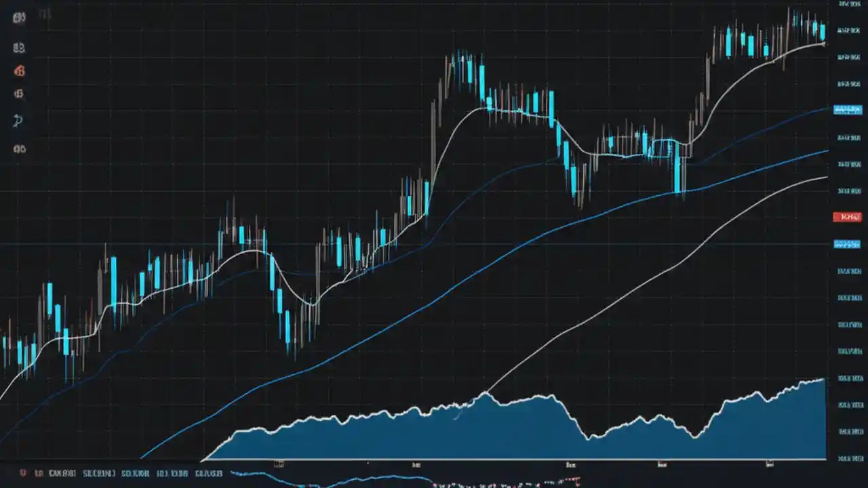Select the highlighted orange drawing tool

(x=19, y=71)
